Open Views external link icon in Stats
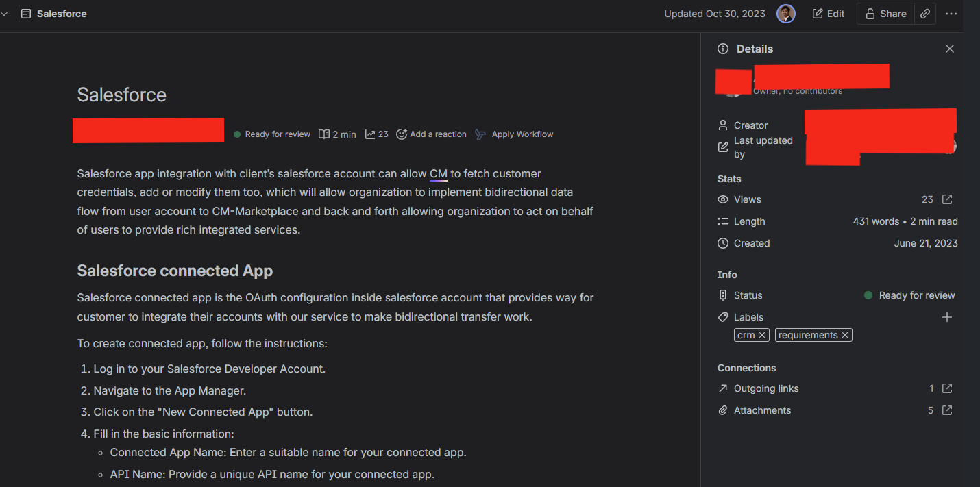 (947, 199)
